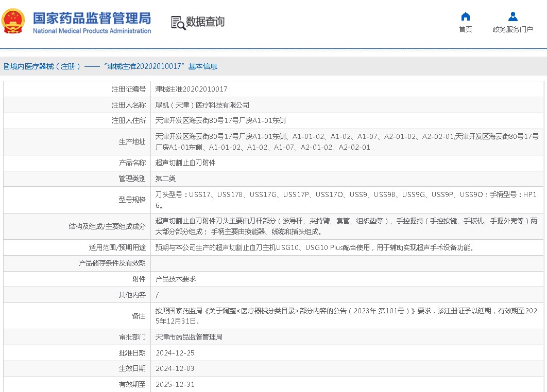
Task: Open the 政务服务门户 link
Action: tap(513, 29)
